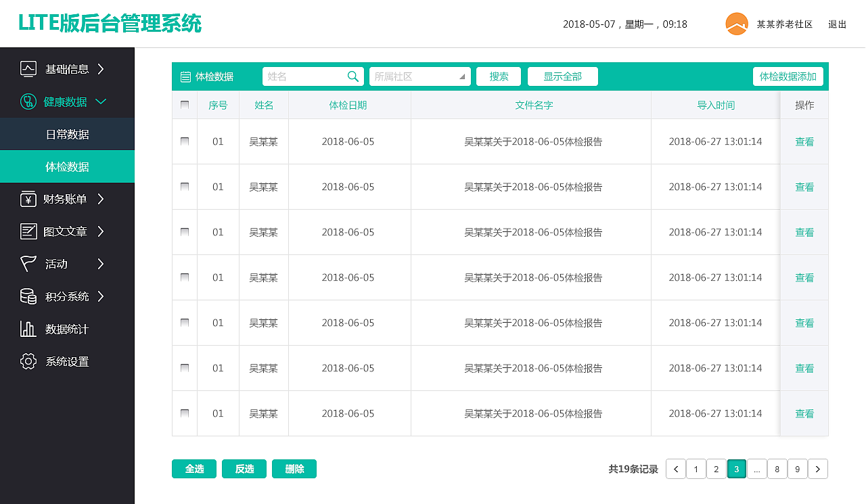Click the 活动 flag icon
Image resolution: width=866 pixels, height=504 pixels.
(x=28, y=264)
